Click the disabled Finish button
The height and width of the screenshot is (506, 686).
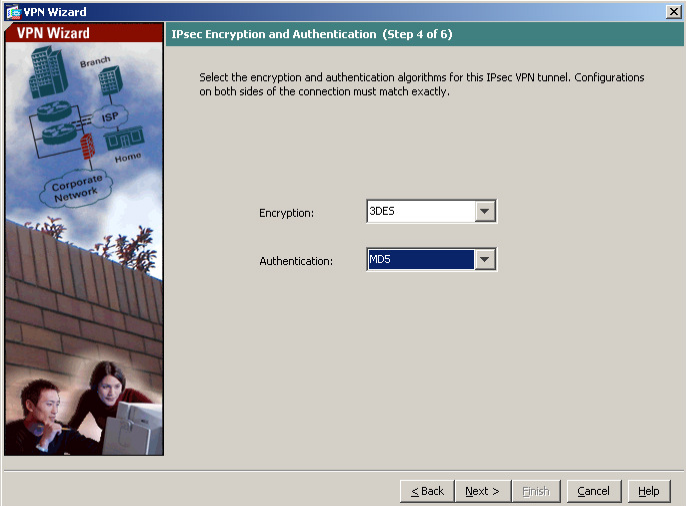(536, 491)
